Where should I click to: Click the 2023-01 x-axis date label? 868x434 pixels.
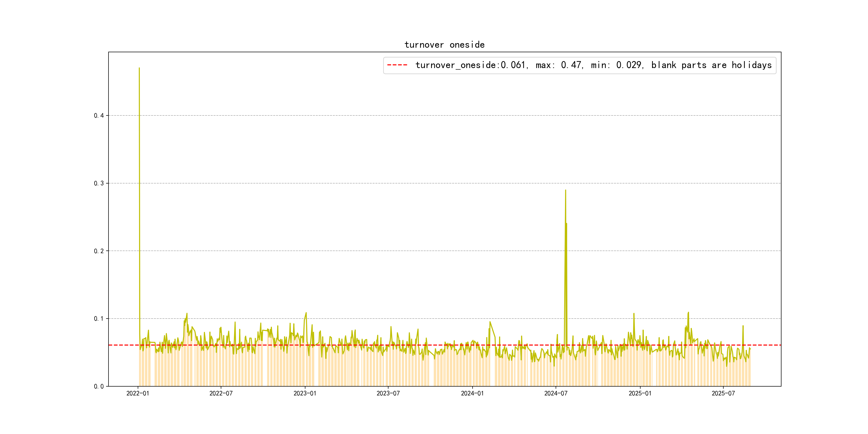coord(305,394)
